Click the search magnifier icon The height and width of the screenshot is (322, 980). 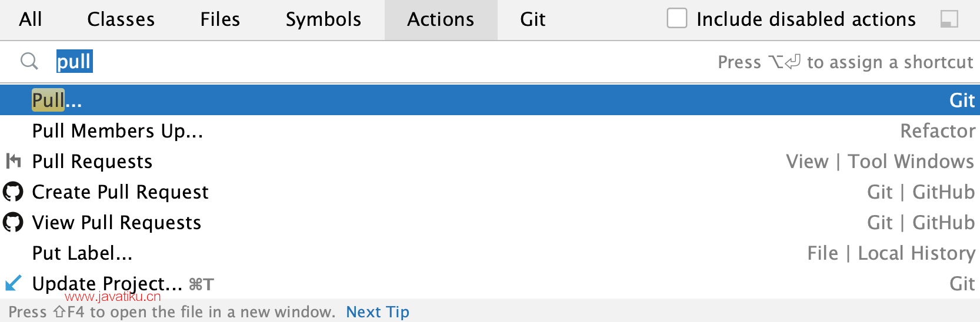pos(29,61)
